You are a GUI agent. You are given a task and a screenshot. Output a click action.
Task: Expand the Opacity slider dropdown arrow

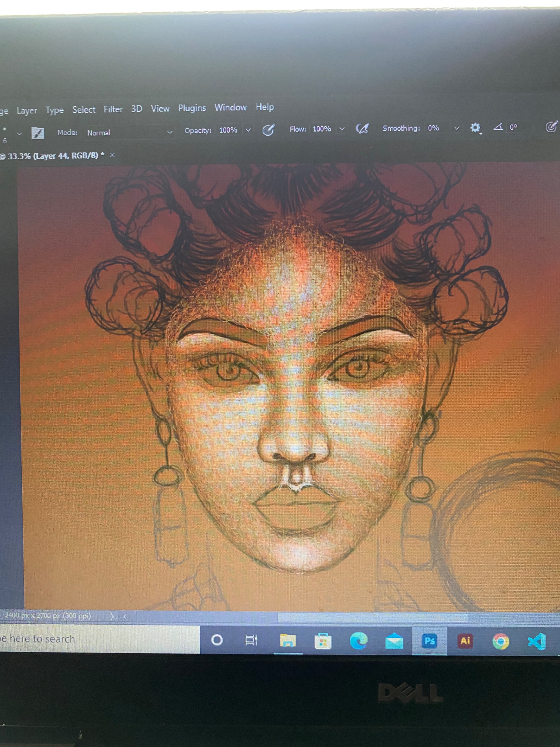click(x=248, y=130)
